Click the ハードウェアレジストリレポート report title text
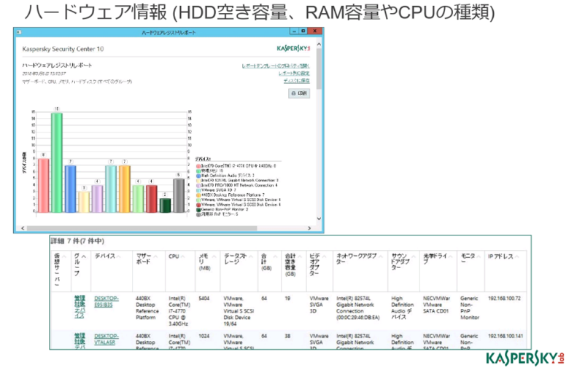The image size is (577, 392). pyautogui.click(x=57, y=66)
